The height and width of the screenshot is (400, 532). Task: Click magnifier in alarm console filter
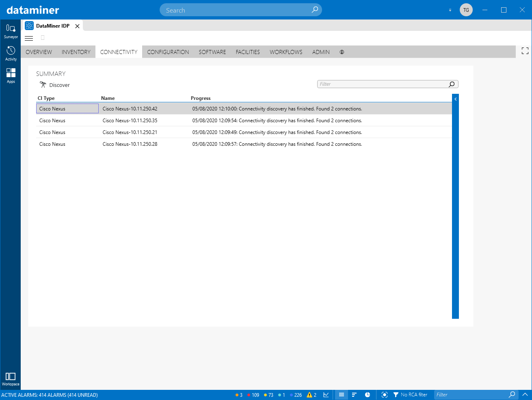click(512, 394)
